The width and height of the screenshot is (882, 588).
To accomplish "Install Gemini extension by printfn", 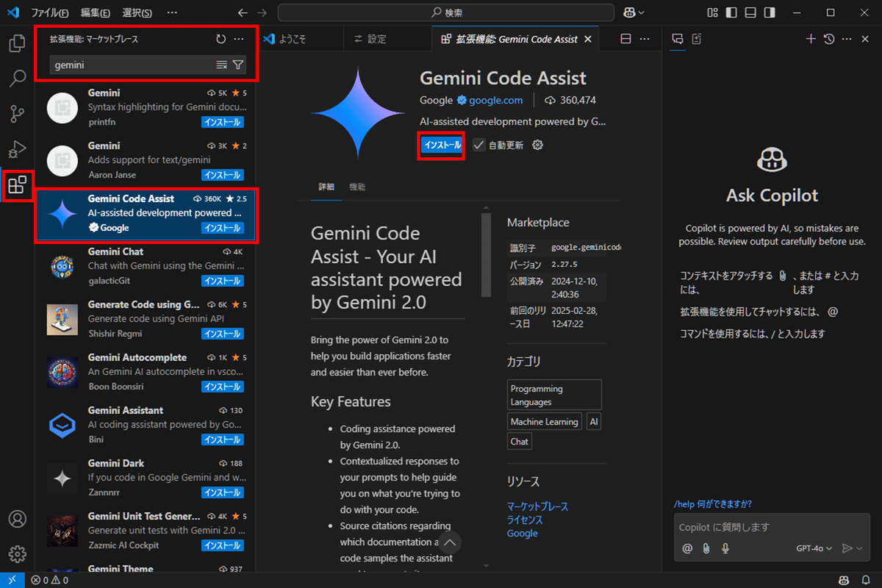I will pyautogui.click(x=222, y=122).
